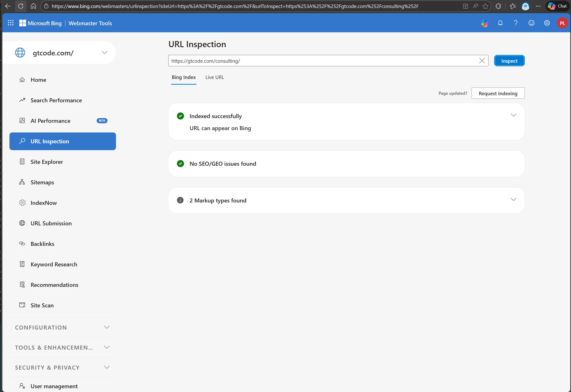Open the notifications bell icon

(x=500, y=23)
